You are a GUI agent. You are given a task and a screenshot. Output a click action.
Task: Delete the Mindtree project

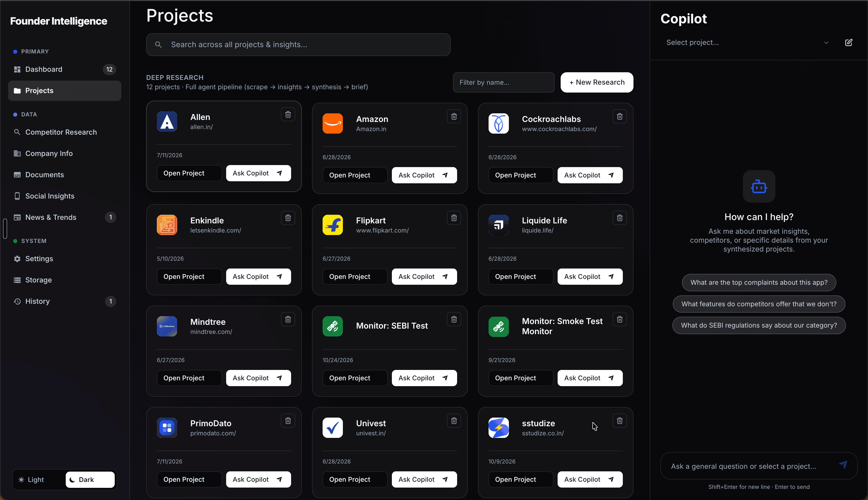pyautogui.click(x=288, y=319)
